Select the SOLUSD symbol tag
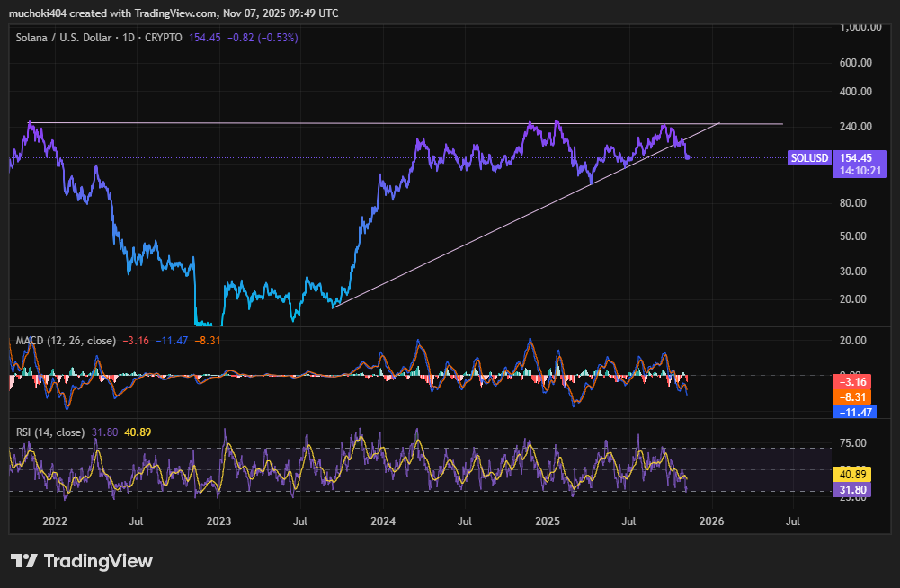The height and width of the screenshot is (588, 900). coord(809,158)
